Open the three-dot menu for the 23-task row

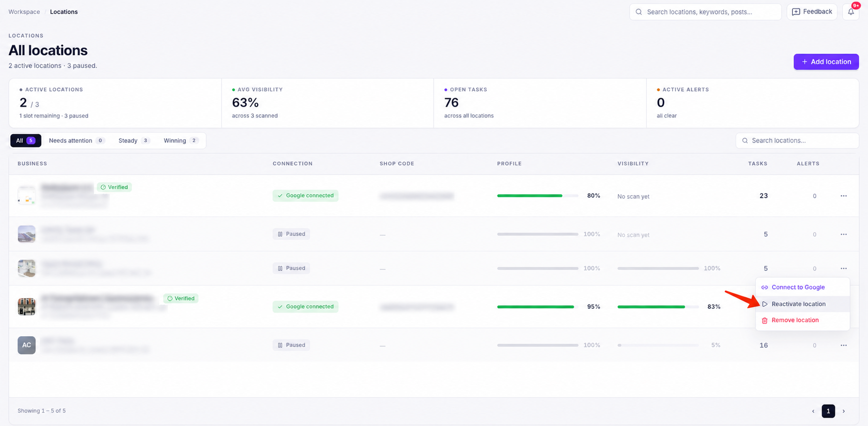(x=844, y=196)
